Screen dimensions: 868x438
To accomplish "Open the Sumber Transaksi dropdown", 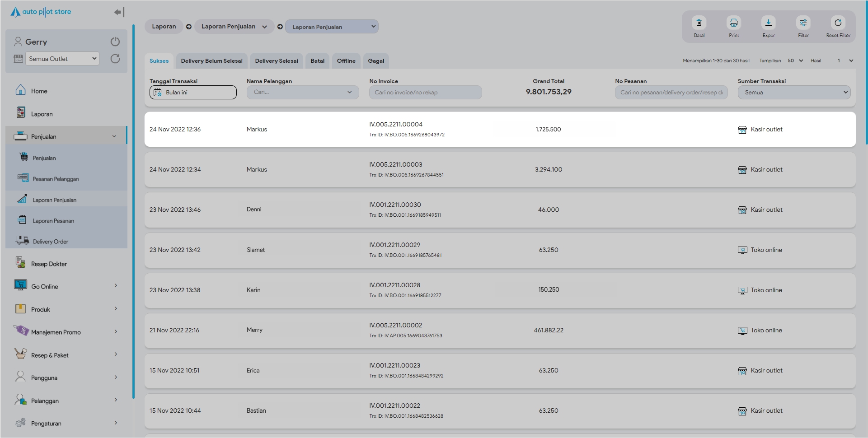I will coord(794,93).
